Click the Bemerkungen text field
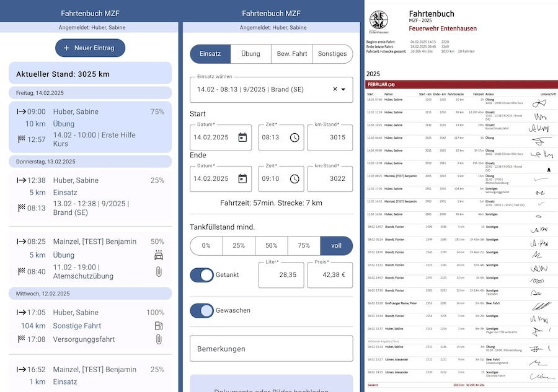This screenshot has height=392, width=558. (x=271, y=349)
